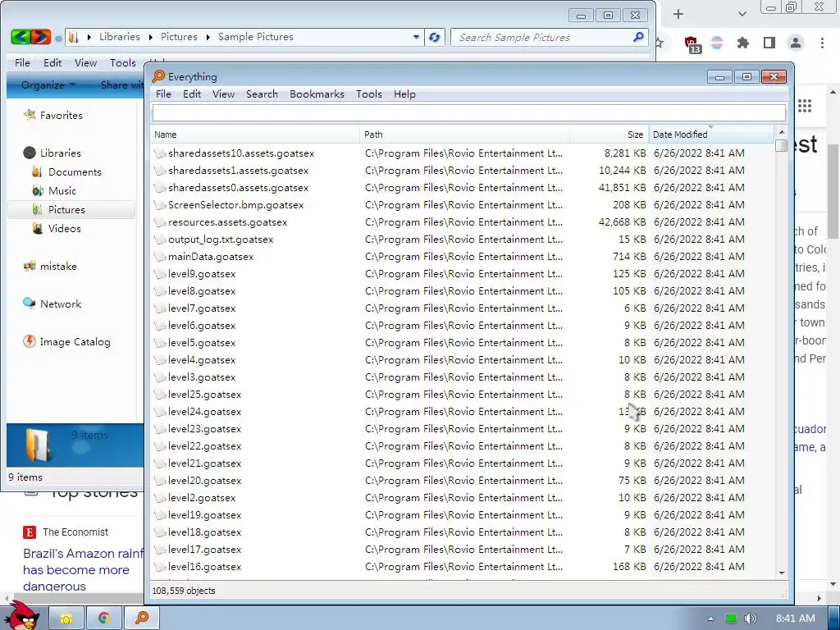Screen dimensions: 840x630
Task: Open the Explorer Edit menu
Action: click(x=52, y=63)
